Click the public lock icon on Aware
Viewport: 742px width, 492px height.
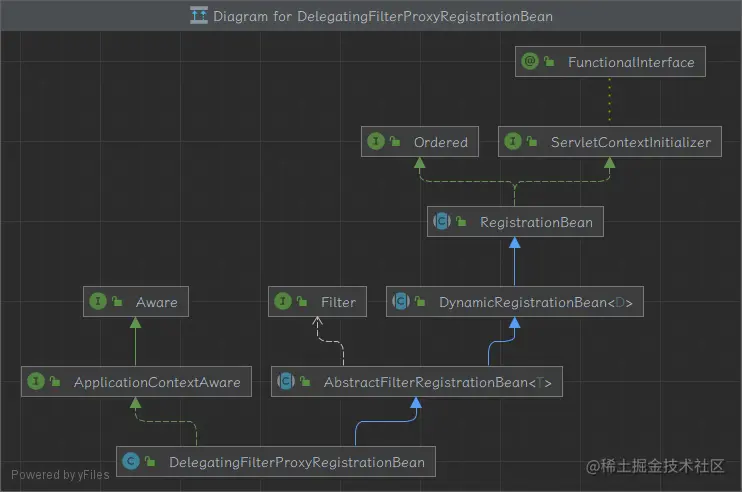(117, 301)
